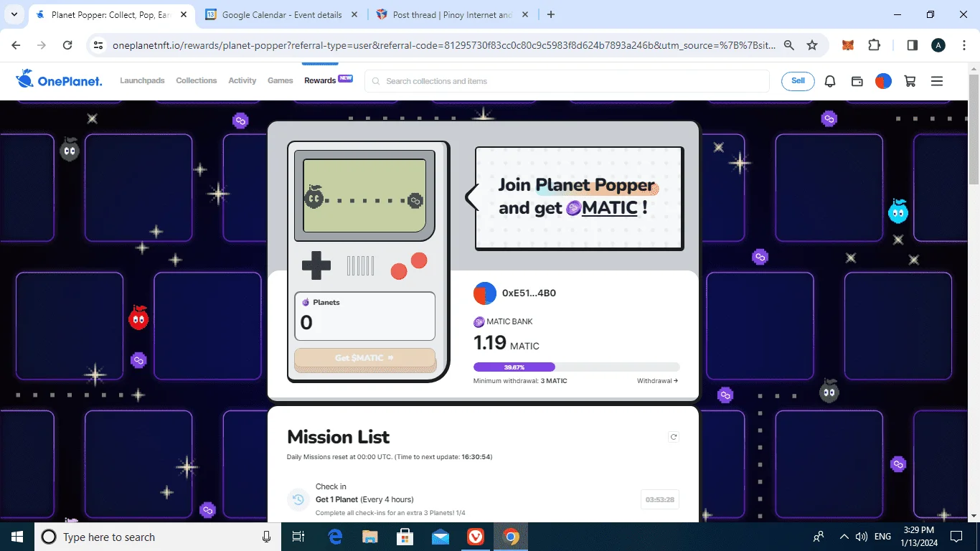Image resolution: width=980 pixels, height=551 pixels.
Task: Open Microsoft Edge from the taskbar
Action: tap(335, 537)
